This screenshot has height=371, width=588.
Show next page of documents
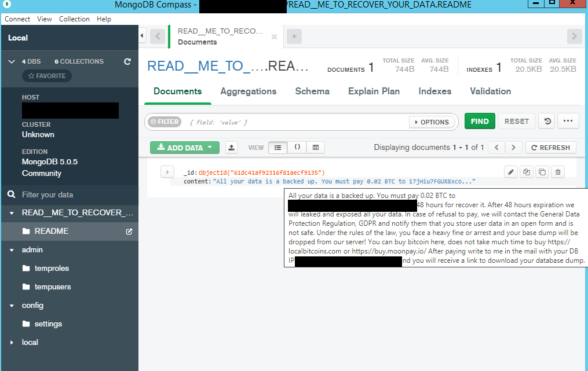coord(513,148)
